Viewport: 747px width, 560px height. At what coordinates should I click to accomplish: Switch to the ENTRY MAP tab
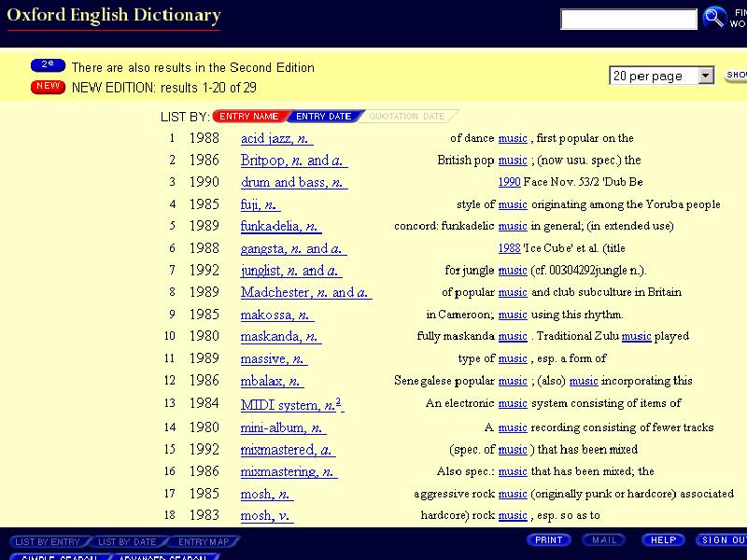click(x=204, y=541)
